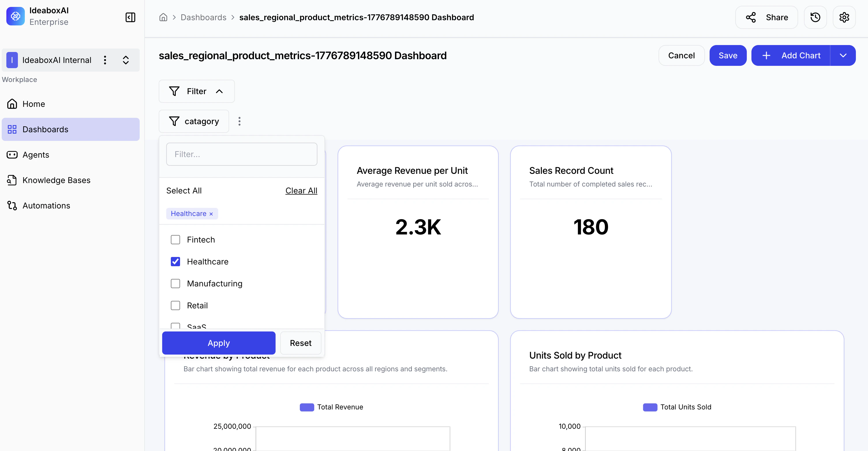Viewport: 868px width, 451px height.
Task: Open the version history icon
Action: click(815, 17)
